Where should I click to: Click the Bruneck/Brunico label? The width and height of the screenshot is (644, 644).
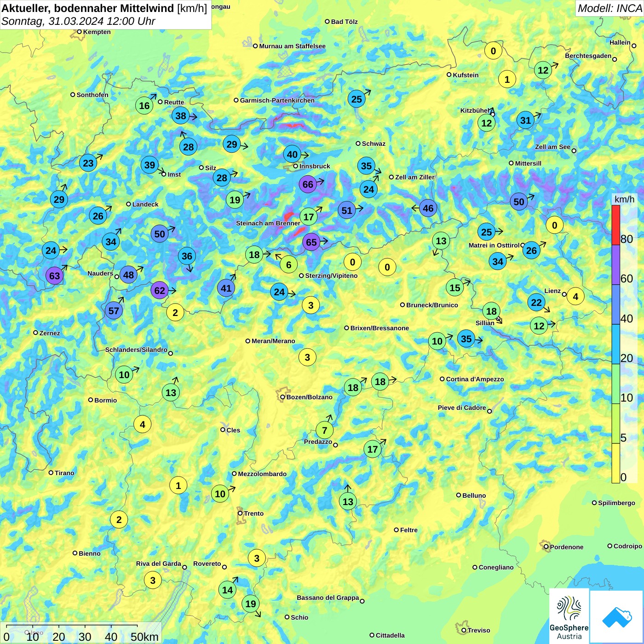pyautogui.click(x=432, y=305)
